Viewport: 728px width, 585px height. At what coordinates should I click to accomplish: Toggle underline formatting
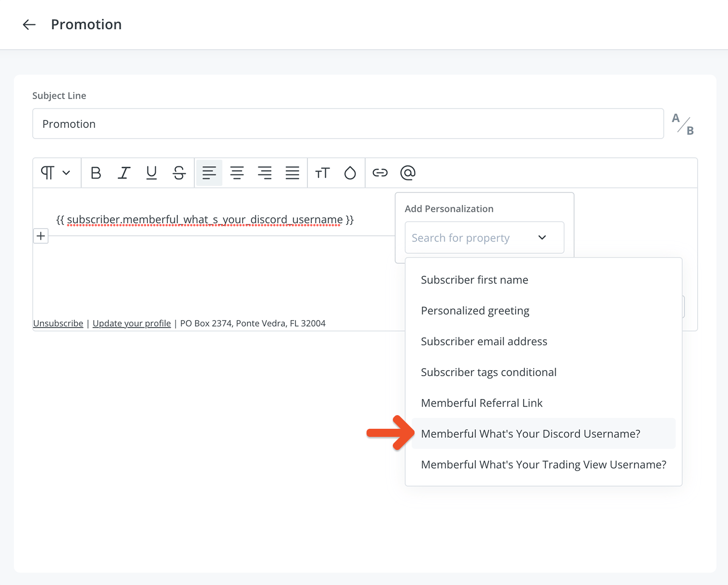(x=152, y=173)
